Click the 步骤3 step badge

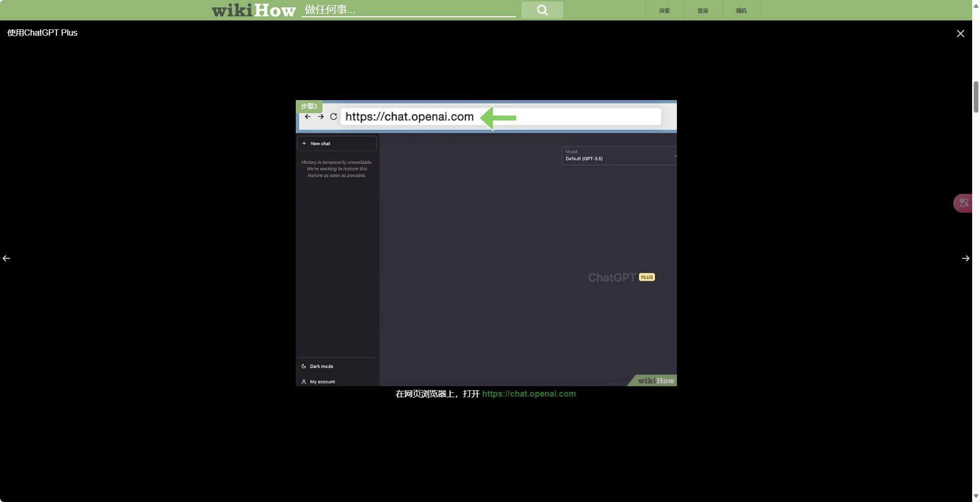[309, 106]
